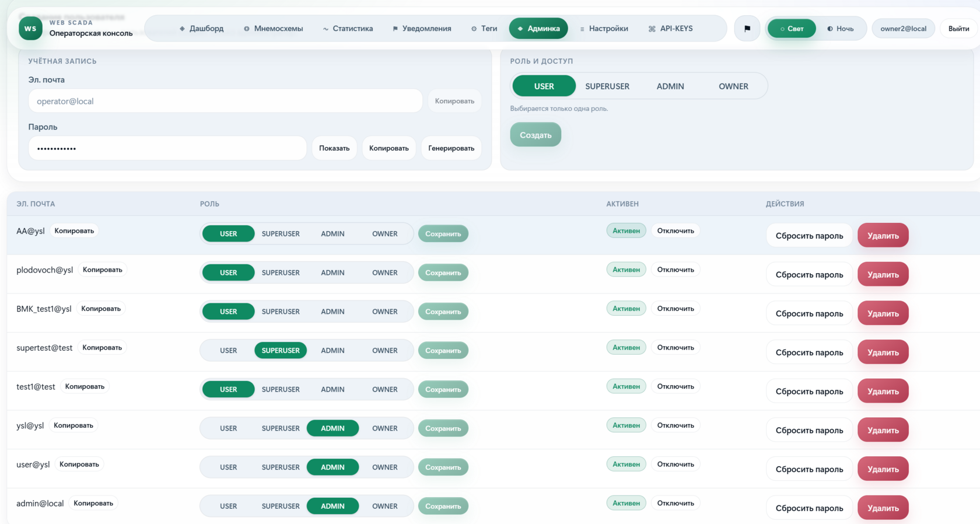Open the API-KEYS tab
The image size is (980, 524).
click(671, 29)
